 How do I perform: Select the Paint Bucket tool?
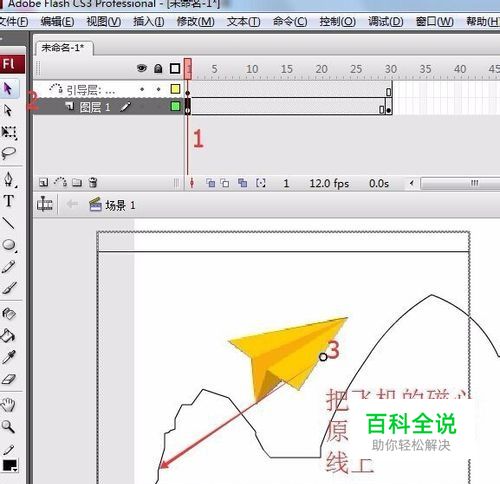[x=8, y=336]
